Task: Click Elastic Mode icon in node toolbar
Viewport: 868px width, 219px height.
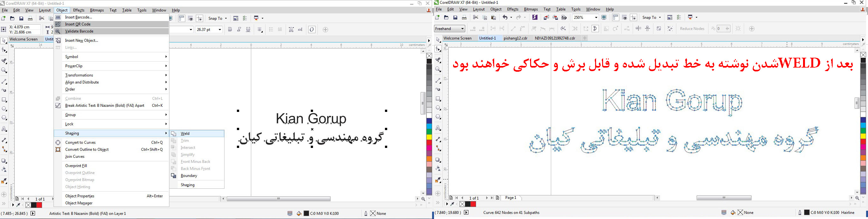Action: 659,29
